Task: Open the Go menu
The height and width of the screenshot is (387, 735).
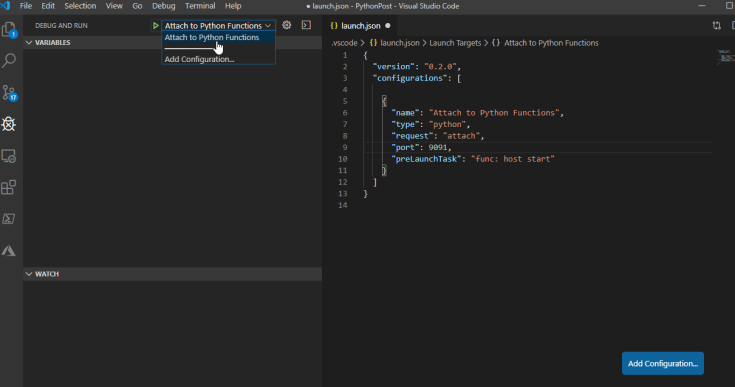Action: 137,6
